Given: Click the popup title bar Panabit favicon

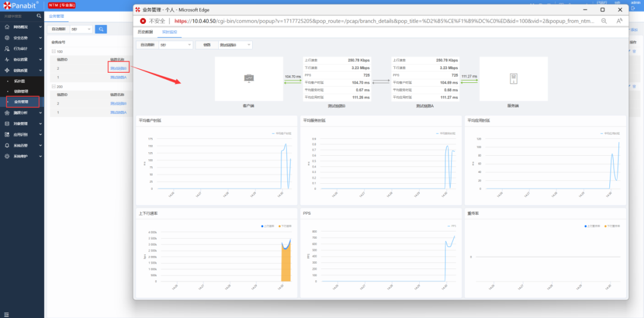Looking at the screenshot, I should pos(138,10).
